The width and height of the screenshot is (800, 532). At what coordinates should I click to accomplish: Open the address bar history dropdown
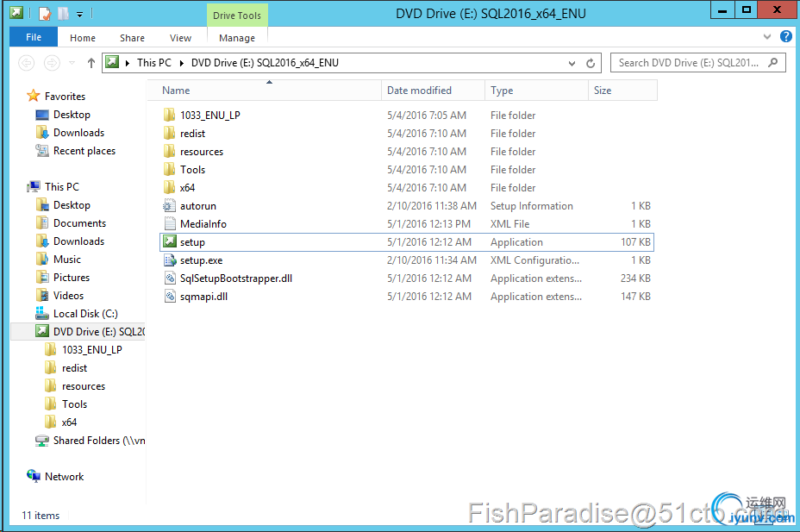click(x=572, y=63)
